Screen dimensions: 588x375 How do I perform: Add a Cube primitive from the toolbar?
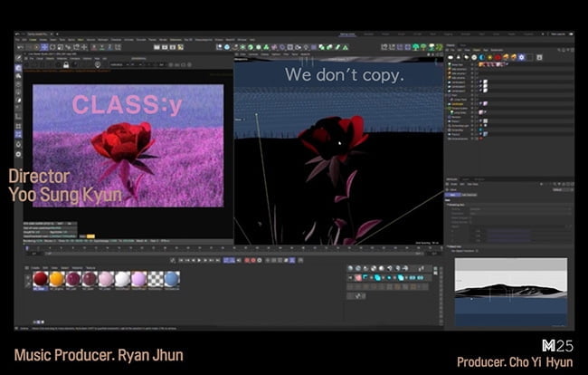227,47
